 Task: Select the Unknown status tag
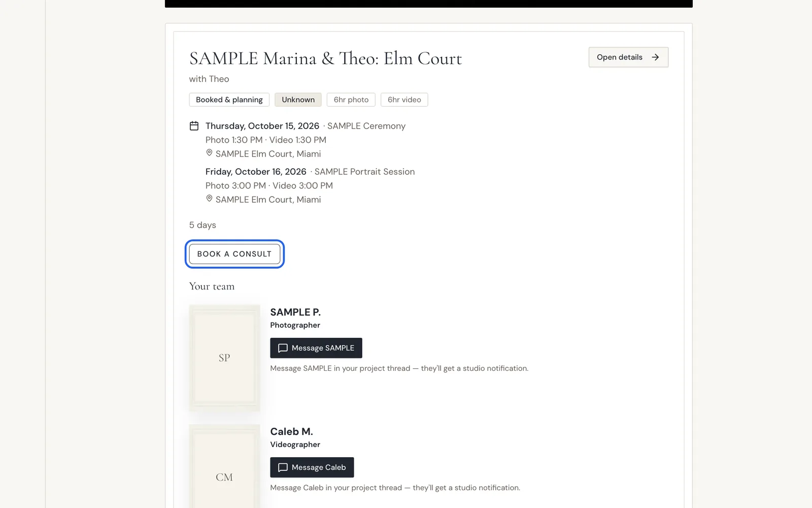click(298, 100)
